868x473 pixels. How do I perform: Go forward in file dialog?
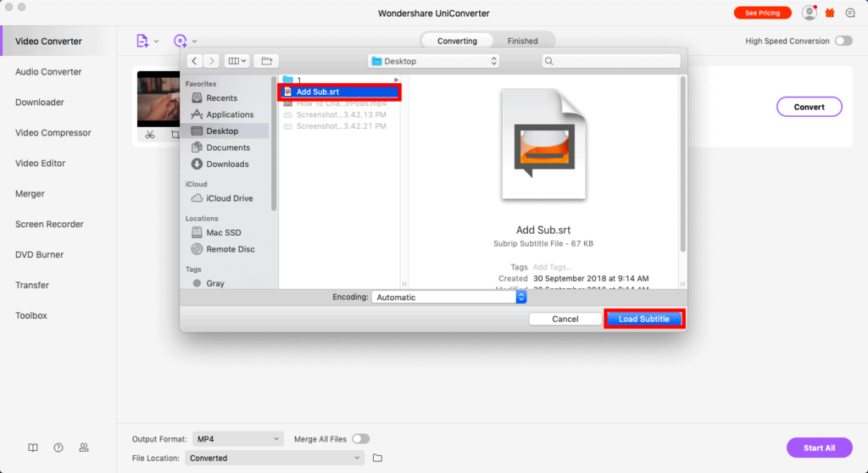pyautogui.click(x=211, y=61)
